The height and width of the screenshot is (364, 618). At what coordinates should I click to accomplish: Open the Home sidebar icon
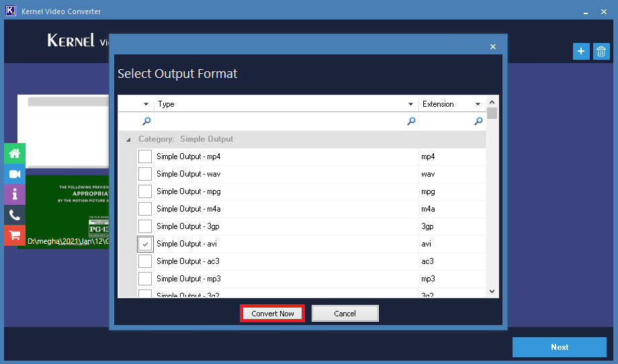click(x=15, y=153)
